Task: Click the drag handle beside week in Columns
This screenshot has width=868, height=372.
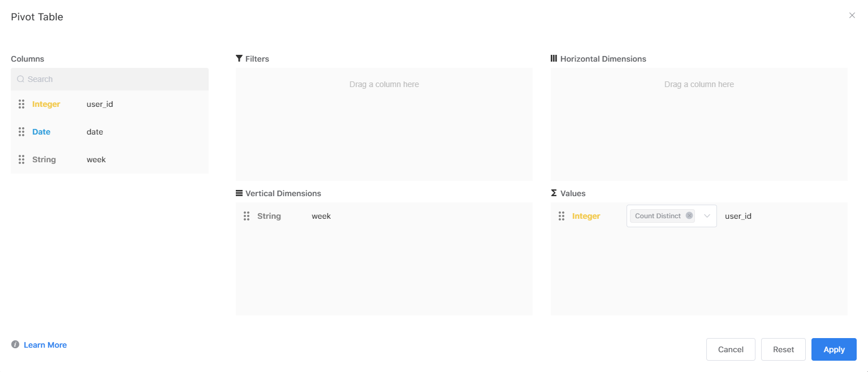Action: pyautogui.click(x=21, y=159)
